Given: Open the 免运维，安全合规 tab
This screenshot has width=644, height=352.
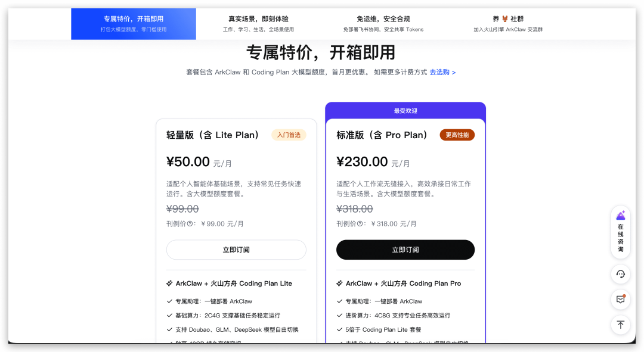Looking at the screenshot, I should [x=383, y=24].
